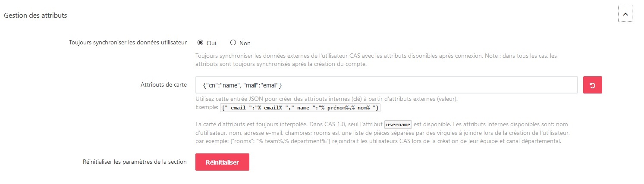Viewport: 644px width, 184px height.
Task: Click the example JSON code snippet
Action: coord(300,107)
